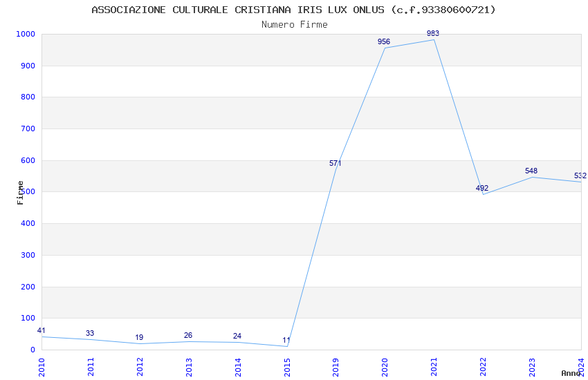Viewport: 588px width, 380px height.
Task: Click the x-axis year 2013
Action: 189,368
